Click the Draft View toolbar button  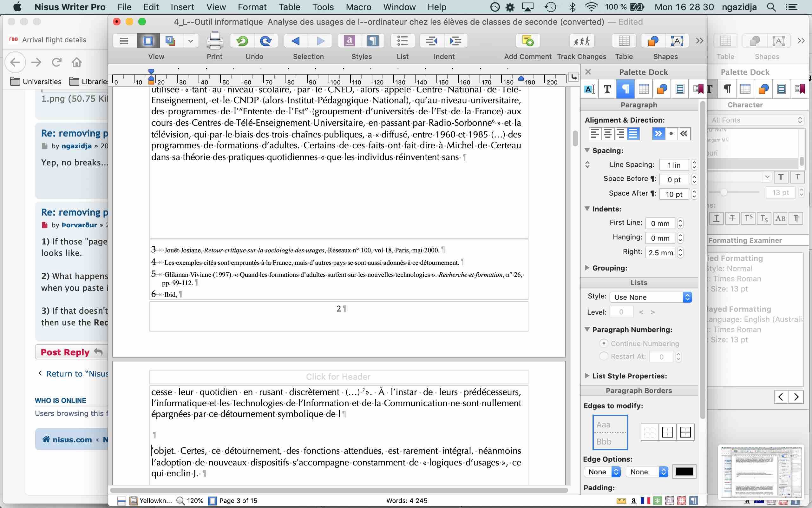(124, 41)
